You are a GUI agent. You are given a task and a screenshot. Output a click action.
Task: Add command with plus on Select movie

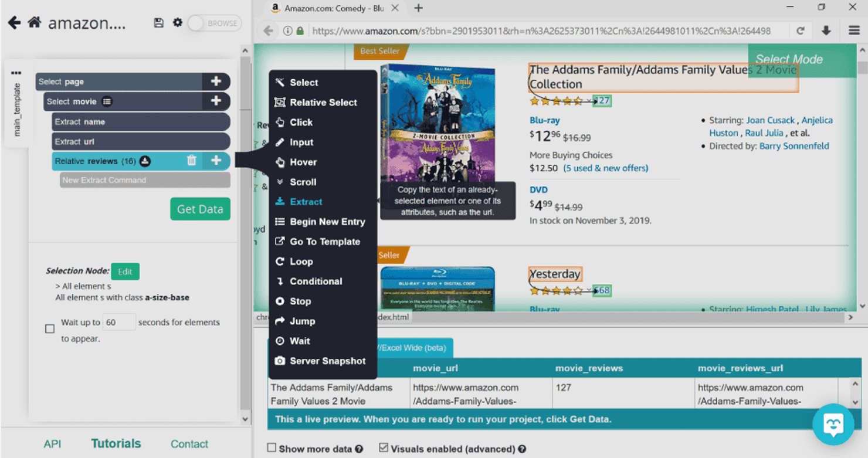click(216, 101)
